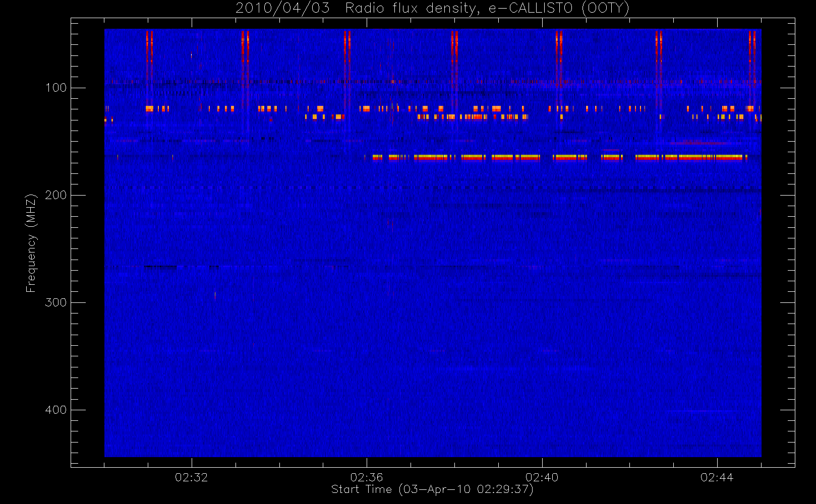This screenshot has width=816, height=504.
Task: Click the 02:36 time tick label
Action: [367, 477]
